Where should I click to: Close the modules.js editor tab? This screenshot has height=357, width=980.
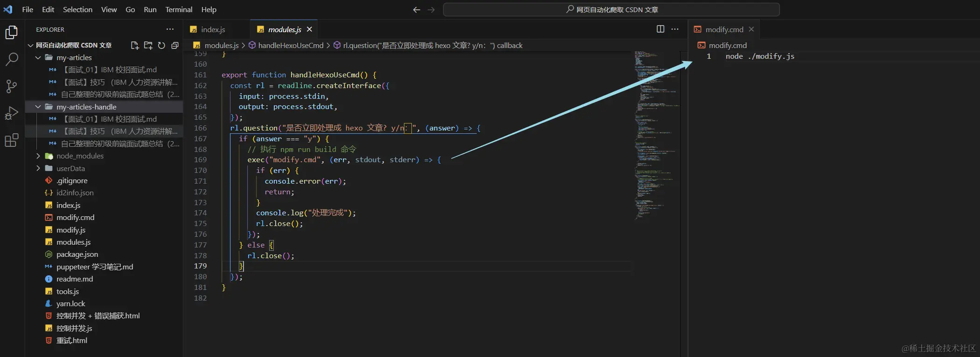pos(309,29)
